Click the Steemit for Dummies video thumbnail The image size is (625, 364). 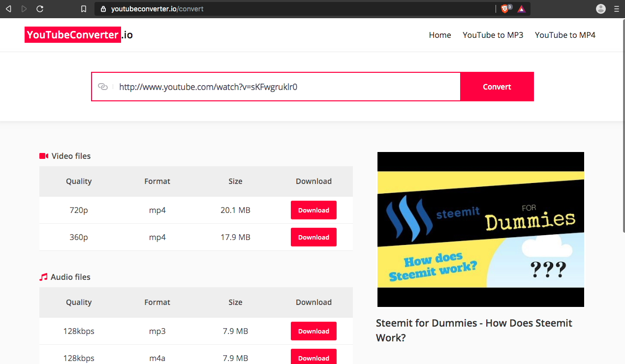(481, 229)
